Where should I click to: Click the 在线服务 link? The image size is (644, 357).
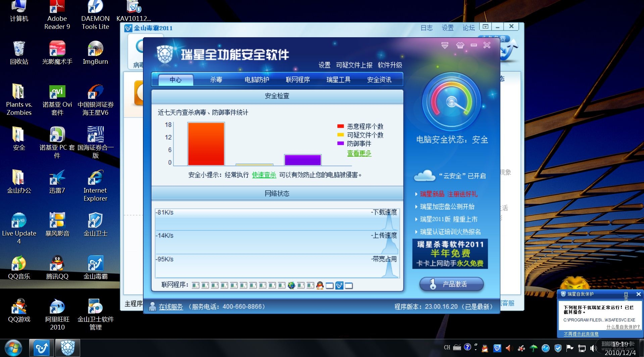pos(171,307)
